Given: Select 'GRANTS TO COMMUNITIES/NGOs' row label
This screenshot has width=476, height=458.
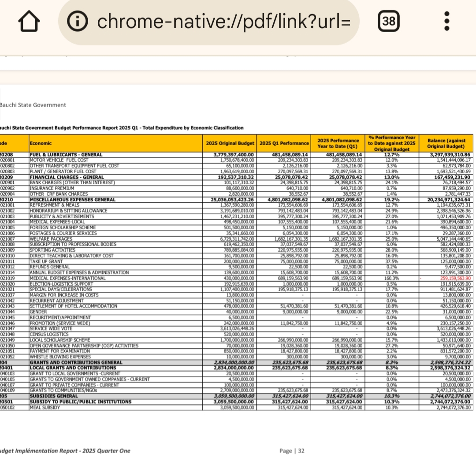Looking at the screenshot, I should tap(63, 391).
